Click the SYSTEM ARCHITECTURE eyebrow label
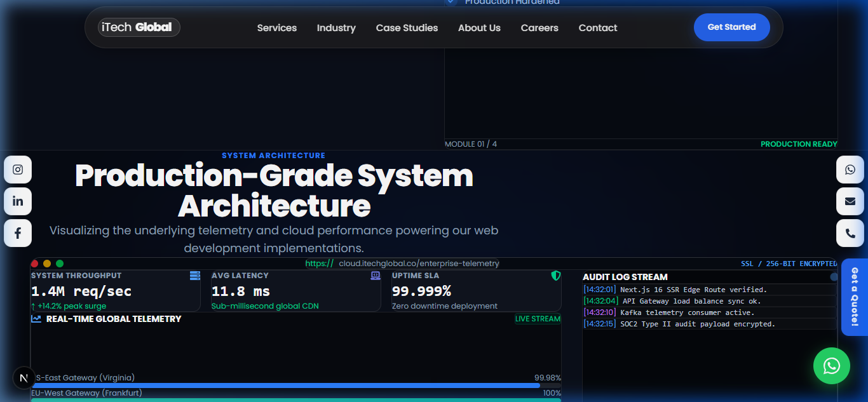 coord(273,156)
